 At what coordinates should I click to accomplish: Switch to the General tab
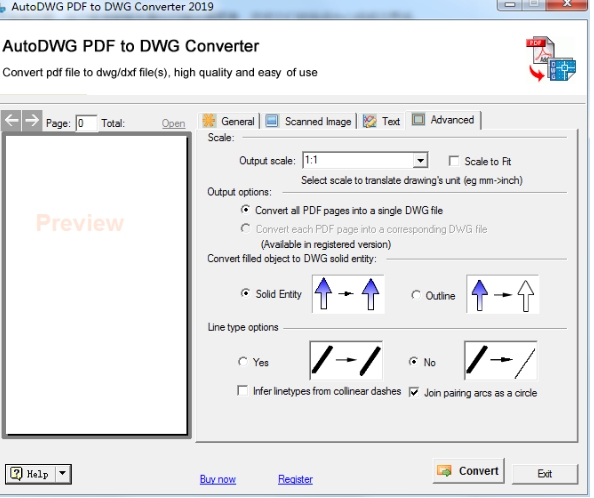tap(229, 121)
